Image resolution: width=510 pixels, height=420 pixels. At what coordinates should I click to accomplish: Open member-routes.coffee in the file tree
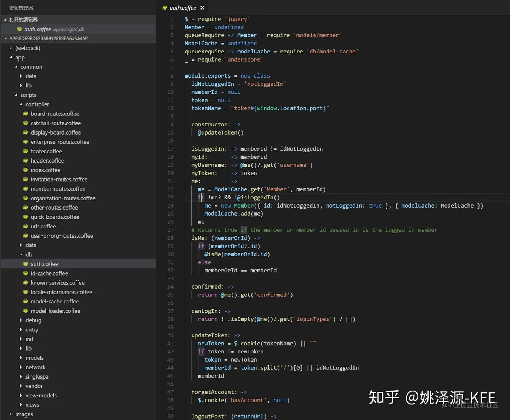click(x=58, y=189)
